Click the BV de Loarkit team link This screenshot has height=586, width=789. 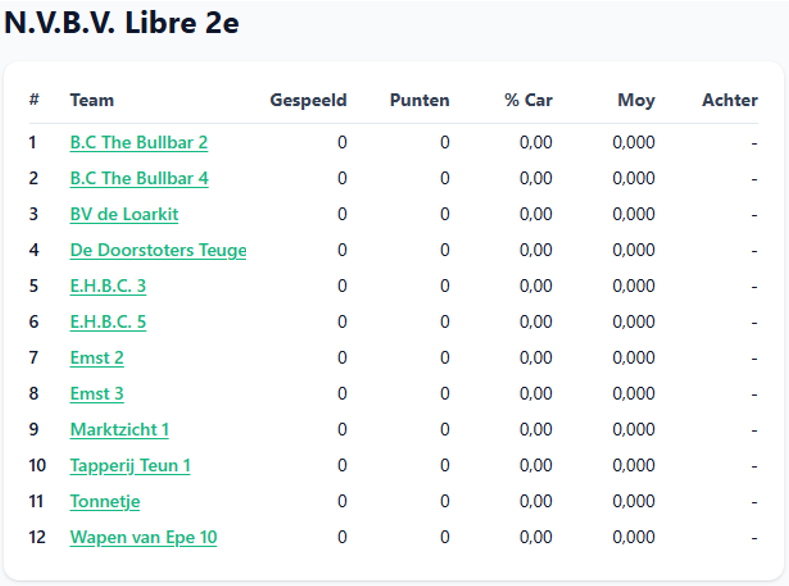[x=124, y=214]
